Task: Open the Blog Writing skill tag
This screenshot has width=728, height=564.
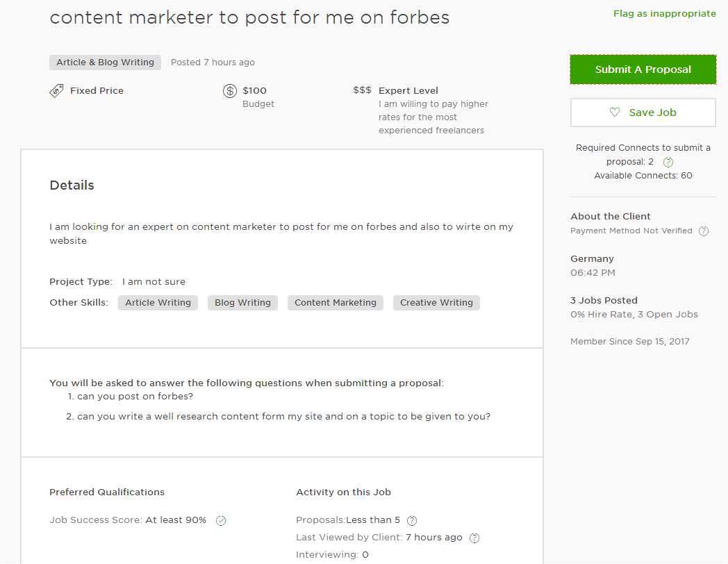Action: coord(242,303)
